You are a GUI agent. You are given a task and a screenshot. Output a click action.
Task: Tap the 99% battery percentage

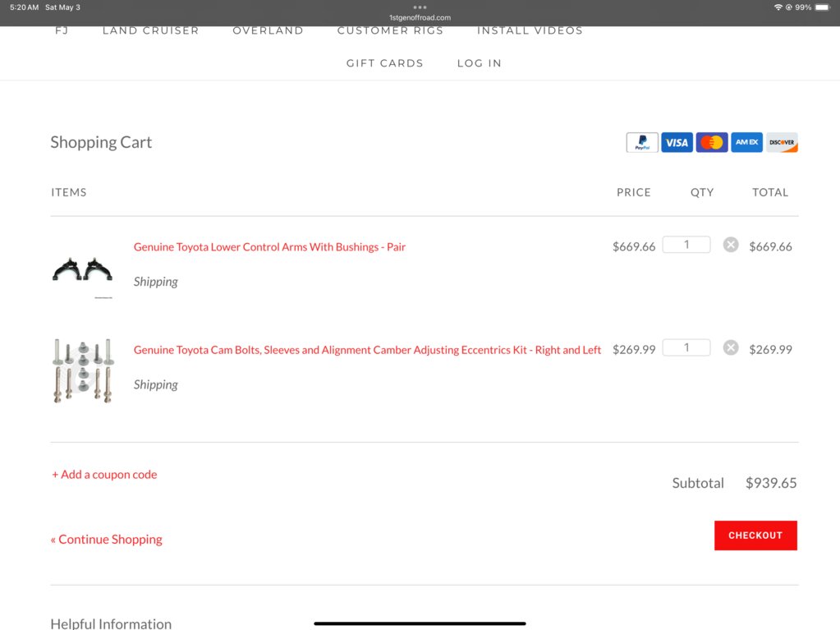803,7
